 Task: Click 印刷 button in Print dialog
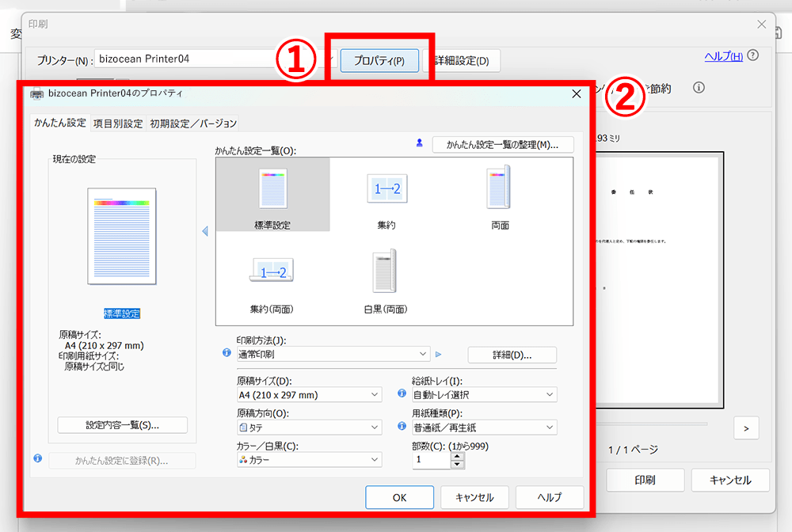(x=645, y=480)
